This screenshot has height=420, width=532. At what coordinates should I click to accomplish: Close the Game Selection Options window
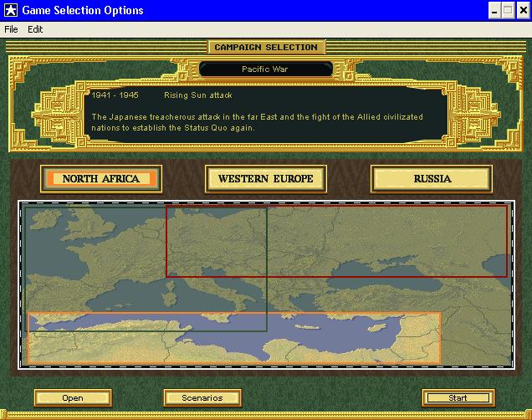523,11
